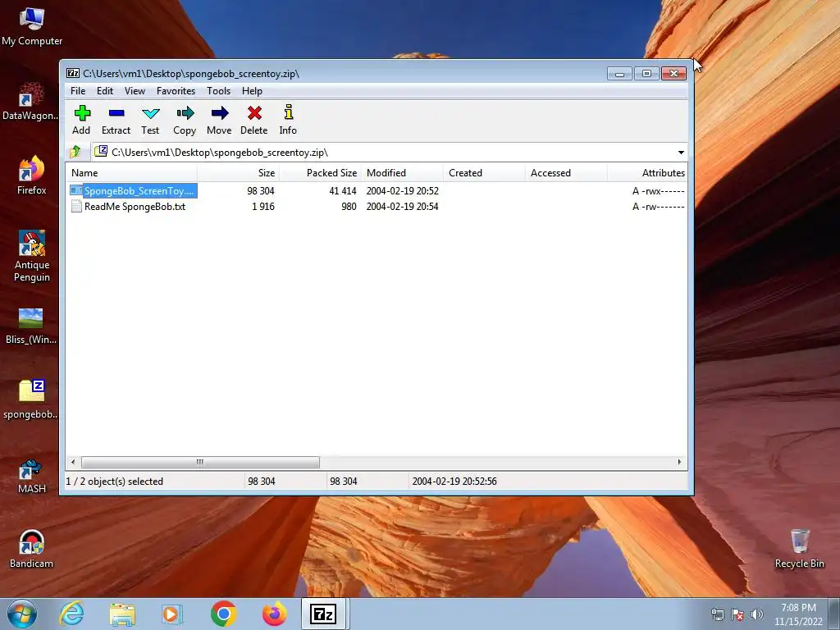Select the DataWagon desktop shortcut
Viewport: 840px width, 630px height.
coord(30,102)
